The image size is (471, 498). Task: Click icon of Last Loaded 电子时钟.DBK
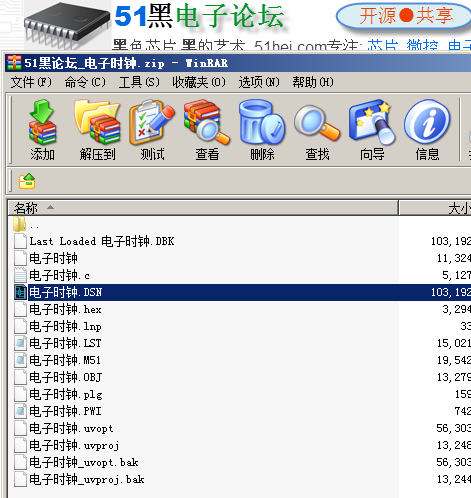coord(20,241)
